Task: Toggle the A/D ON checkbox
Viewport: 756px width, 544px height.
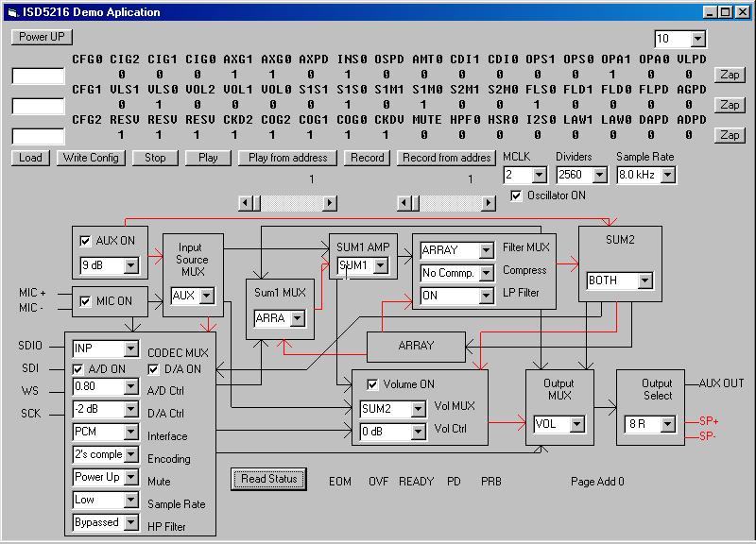Action: [x=77, y=369]
